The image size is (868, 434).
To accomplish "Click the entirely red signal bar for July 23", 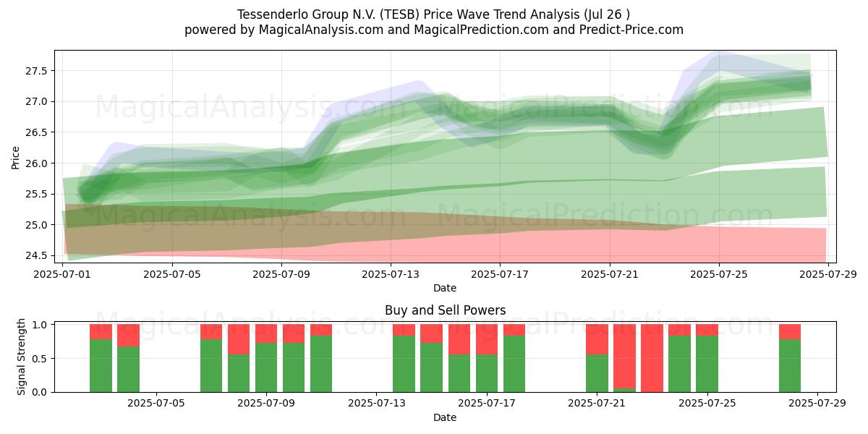I will [x=652, y=358].
